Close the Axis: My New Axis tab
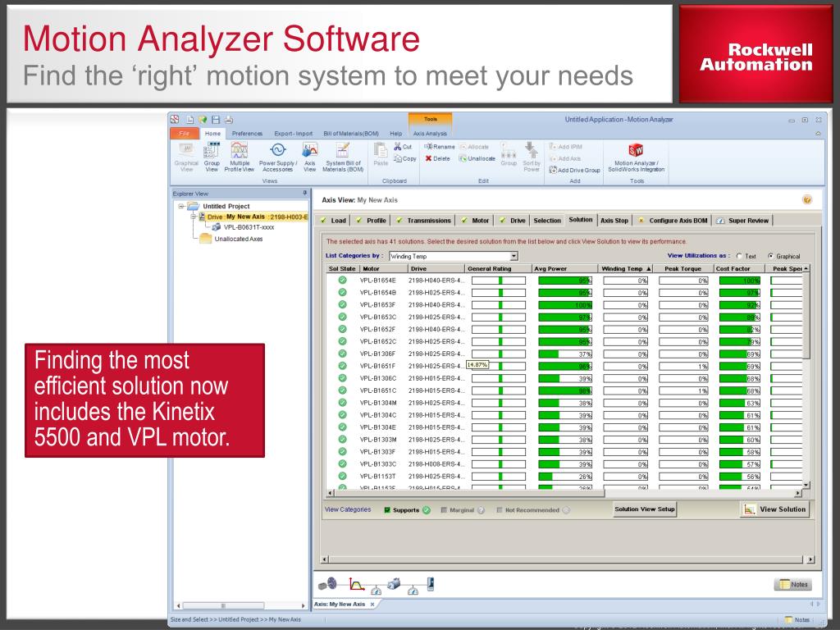This screenshot has height=630, width=840. point(372,605)
